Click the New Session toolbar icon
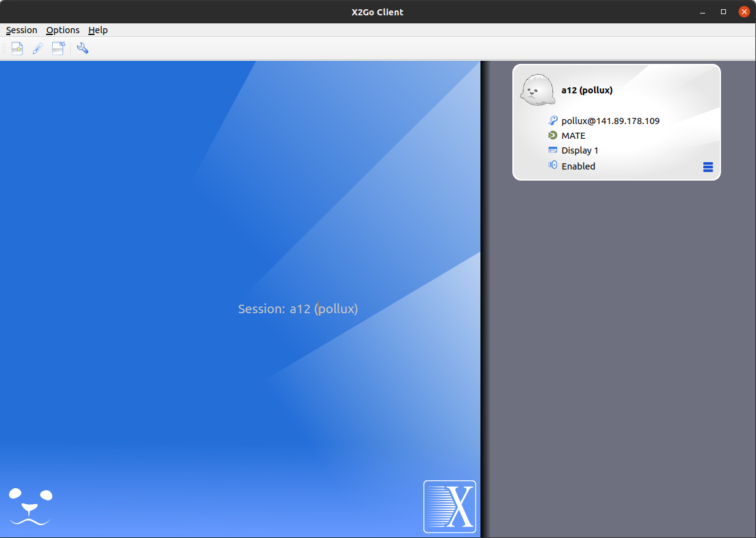The image size is (756, 538). pyautogui.click(x=17, y=49)
